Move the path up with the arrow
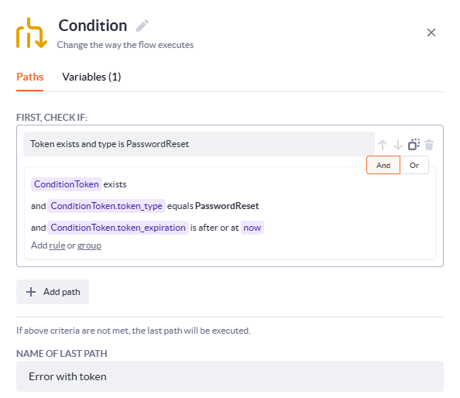The height and width of the screenshot is (398, 460). (x=382, y=145)
